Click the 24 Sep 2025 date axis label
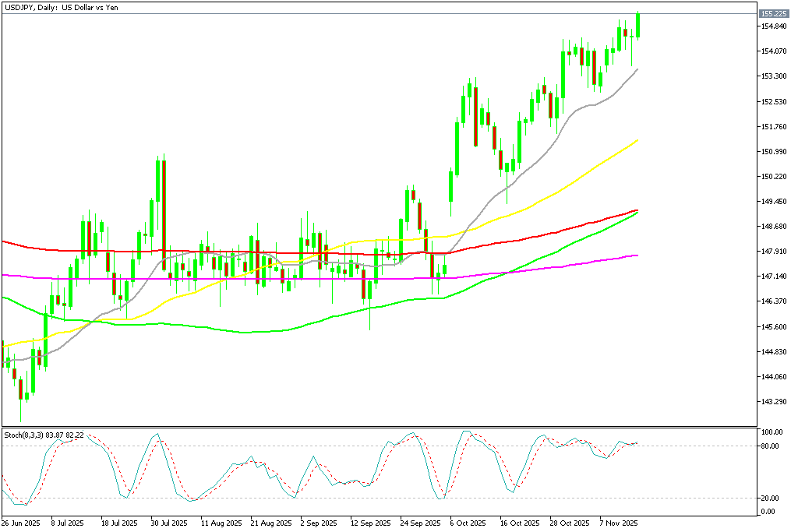The height and width of the screenshot is (532, 798). coord(421,523)
